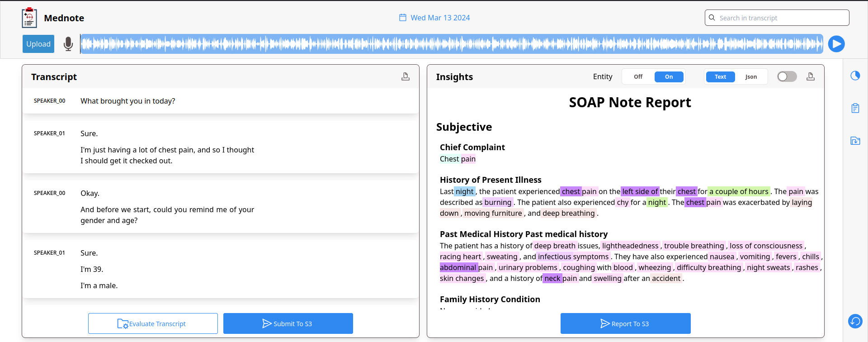The image size is (868, 342).
Task: Export the transcript with share icon
Action: [406, 77]
